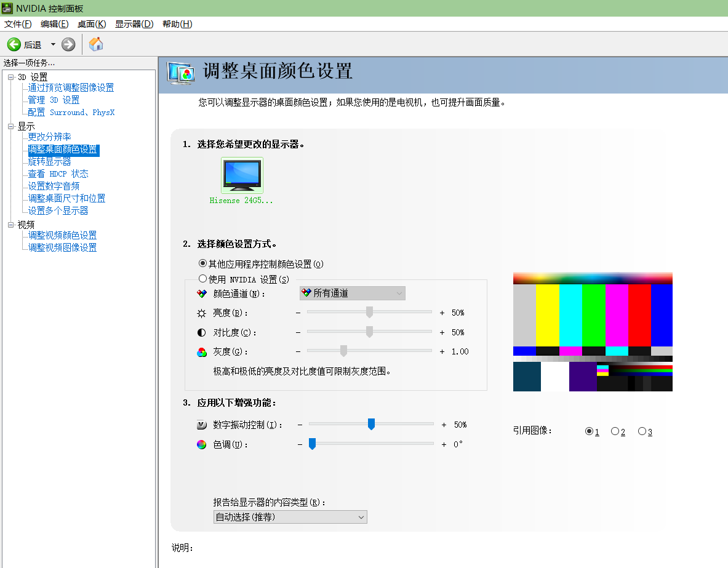The image size is (728, 568).
Task: Click the digital vibrance slider thumb
Action: click(x=372, y=424)
